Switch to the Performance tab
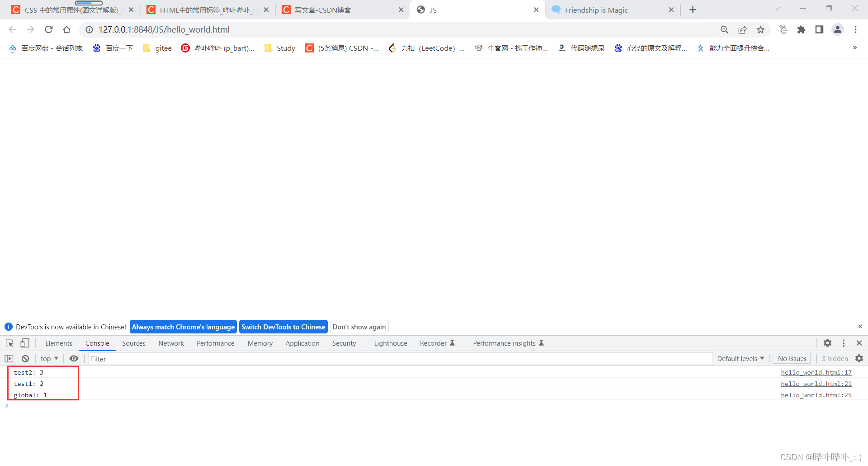The width and height of the screenshot is (868, 466). tap(215, 343)
